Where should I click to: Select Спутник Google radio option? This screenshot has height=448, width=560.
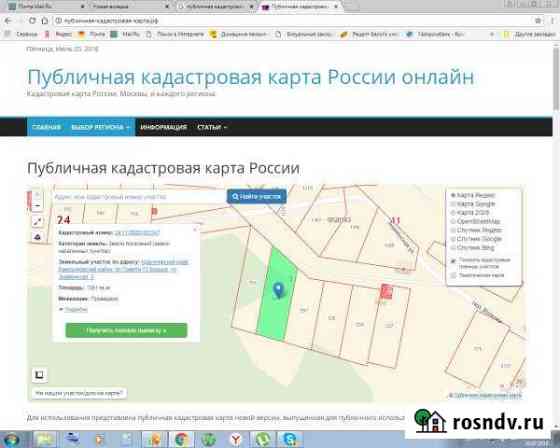click(x=453, y=239)
